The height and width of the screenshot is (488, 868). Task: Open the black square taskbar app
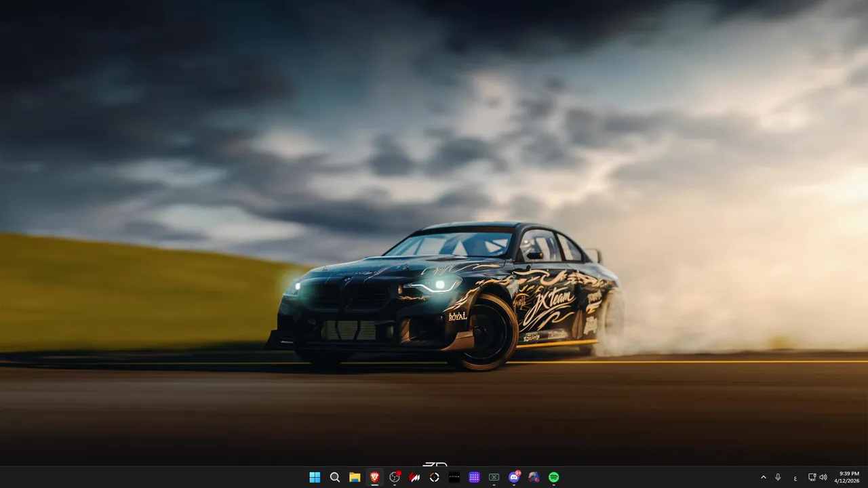[454, 477]
